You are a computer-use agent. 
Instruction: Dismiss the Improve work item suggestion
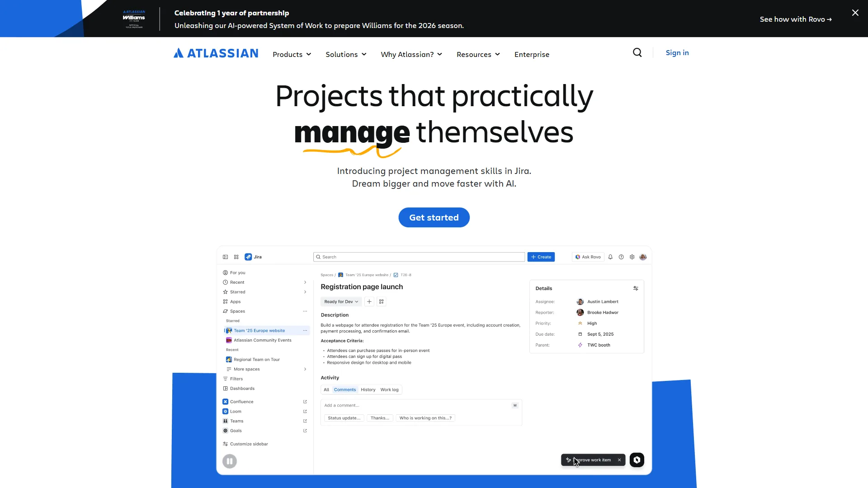619,460
